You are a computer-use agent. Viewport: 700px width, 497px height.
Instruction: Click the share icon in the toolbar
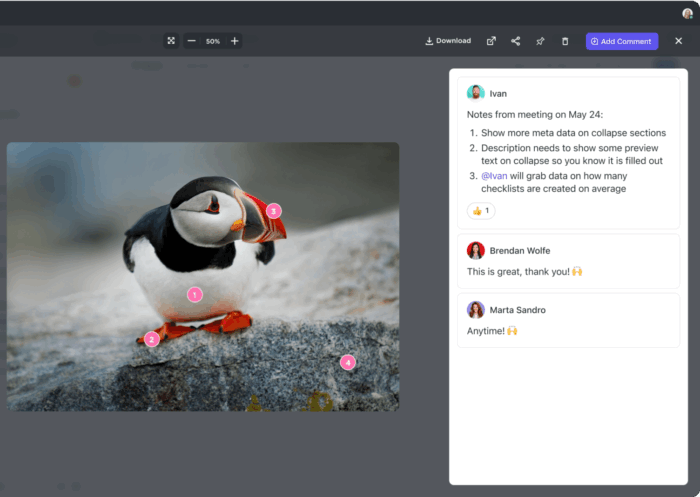516,41
